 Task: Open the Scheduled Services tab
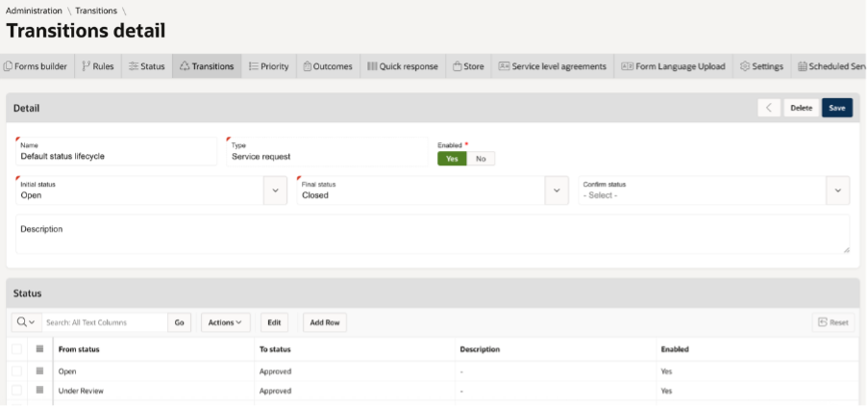coord(830,65)
